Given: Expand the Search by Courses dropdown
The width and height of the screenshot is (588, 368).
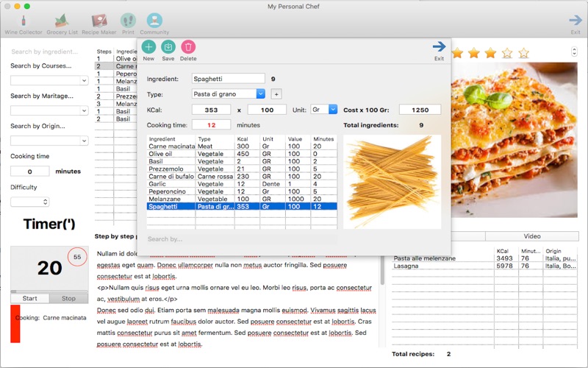Looking at the screenshot, I should coord(49,80).
